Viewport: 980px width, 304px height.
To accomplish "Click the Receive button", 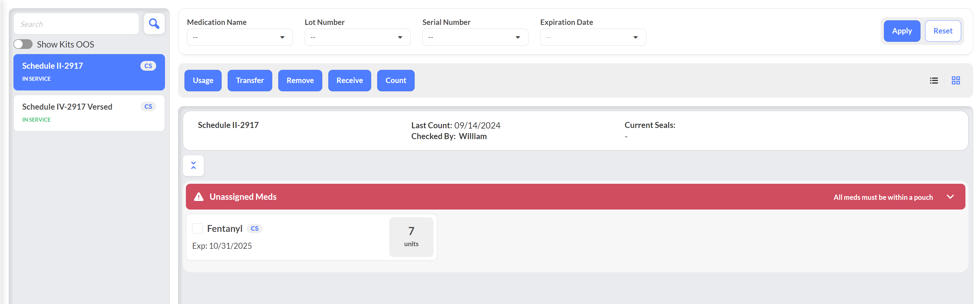I will (x=349, y=80).
